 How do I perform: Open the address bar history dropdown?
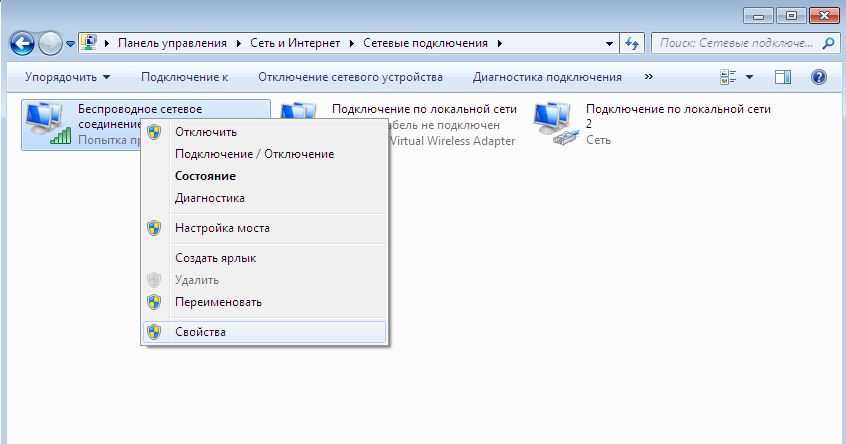[609, 44]
